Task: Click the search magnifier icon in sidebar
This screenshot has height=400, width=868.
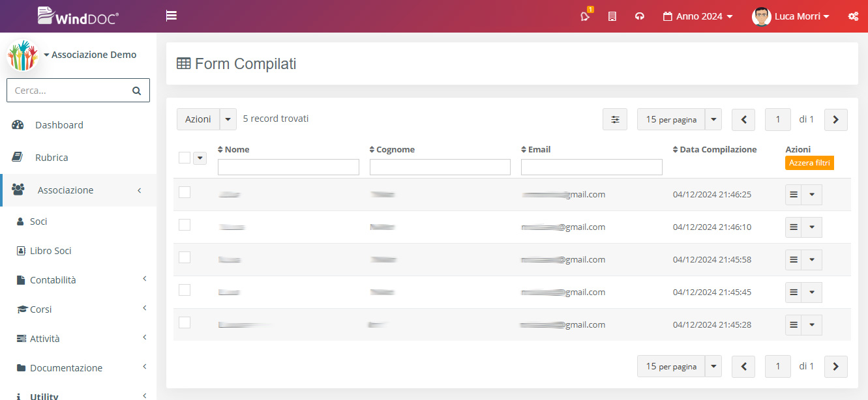Action: (x=136, y=91)
